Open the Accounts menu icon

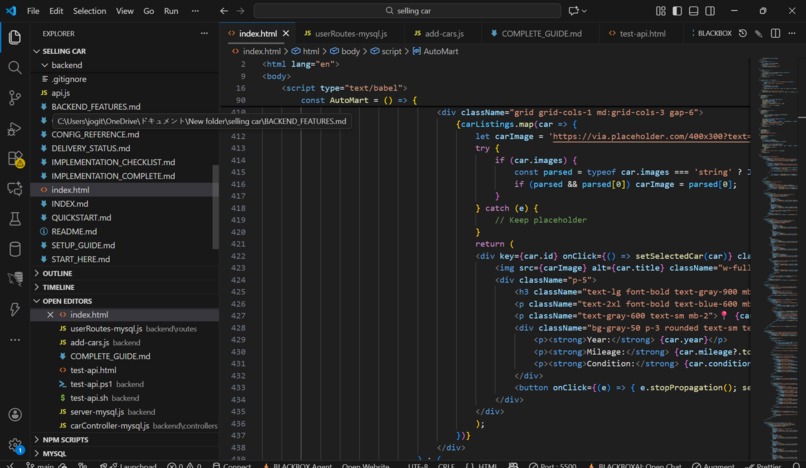pyautogui.click(x=15, y=415)
